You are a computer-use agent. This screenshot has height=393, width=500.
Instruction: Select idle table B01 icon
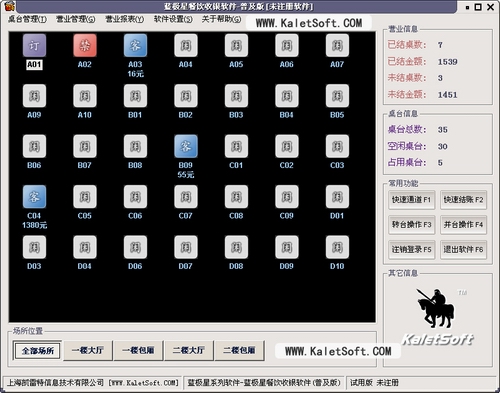point(135,96)
